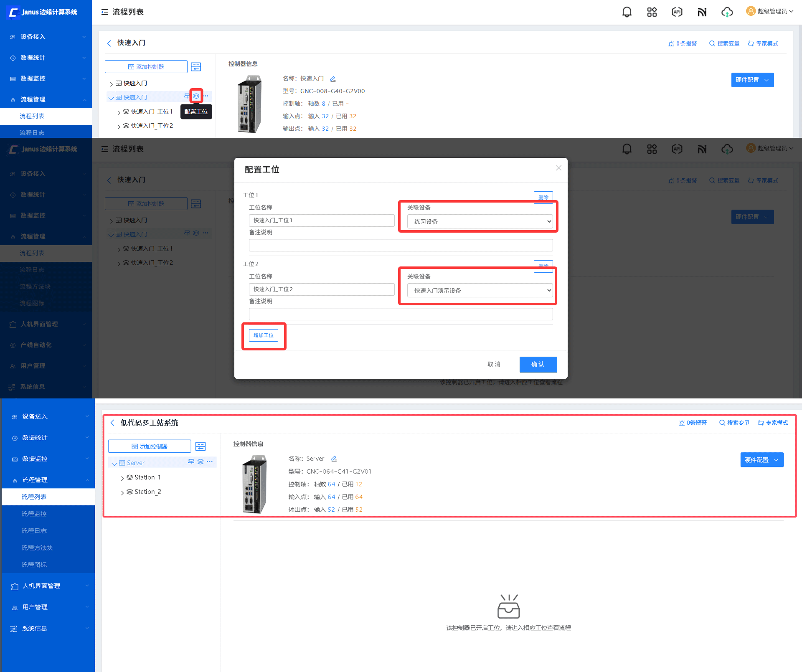Click the back arrow beside 低代码多工站系统
The width and height of the screenshot is (802, 672).
tap(112, 423)
